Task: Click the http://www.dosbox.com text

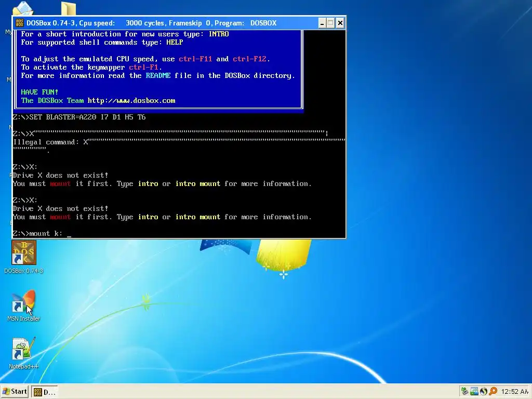Action: pyautogui.click(x=131, y=100)
